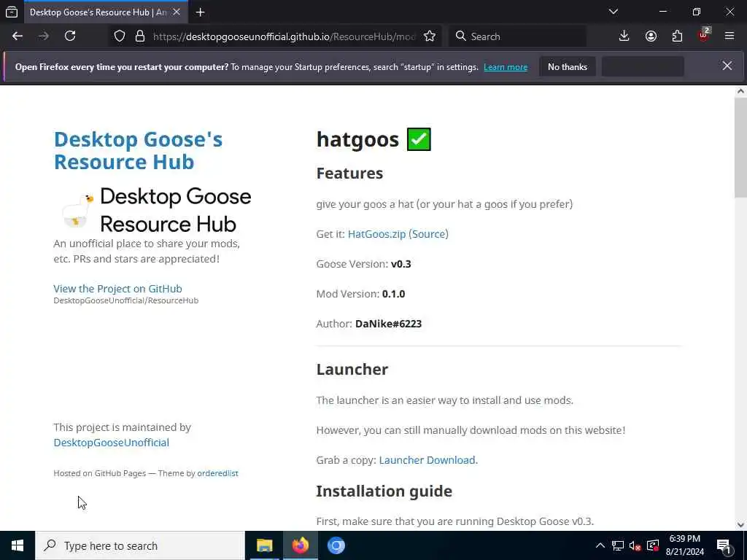Open the Extensions puzzle icon

(677, 36)
